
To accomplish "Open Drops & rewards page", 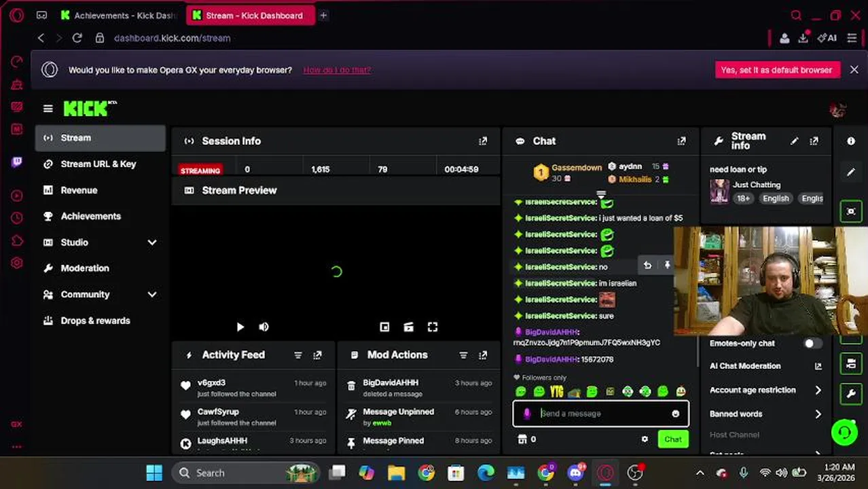I will coord(101,321).
